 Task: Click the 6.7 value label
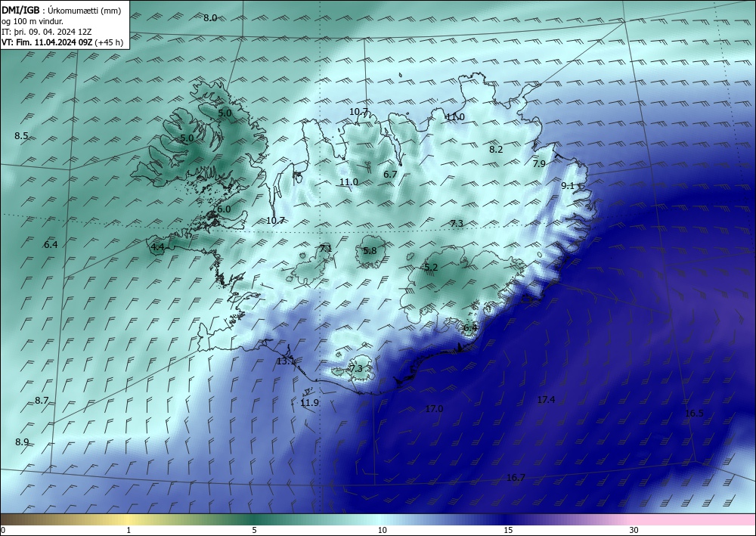[x=390, y=175]
